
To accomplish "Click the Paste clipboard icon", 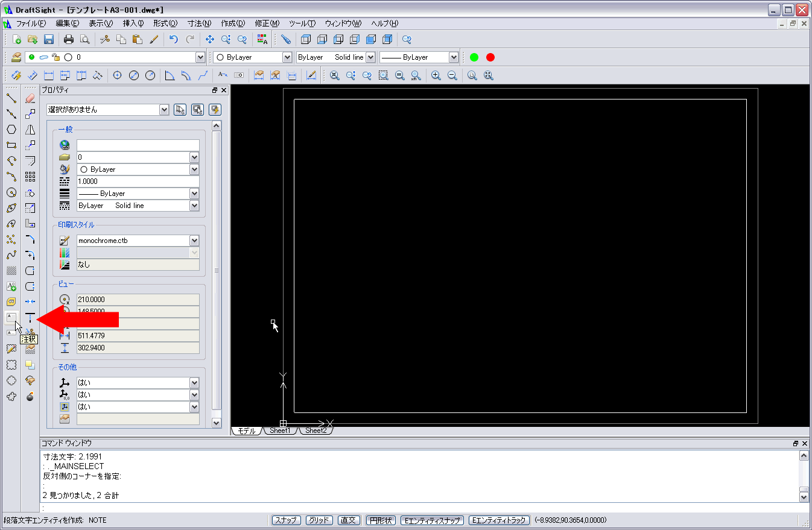I will 138,40.
